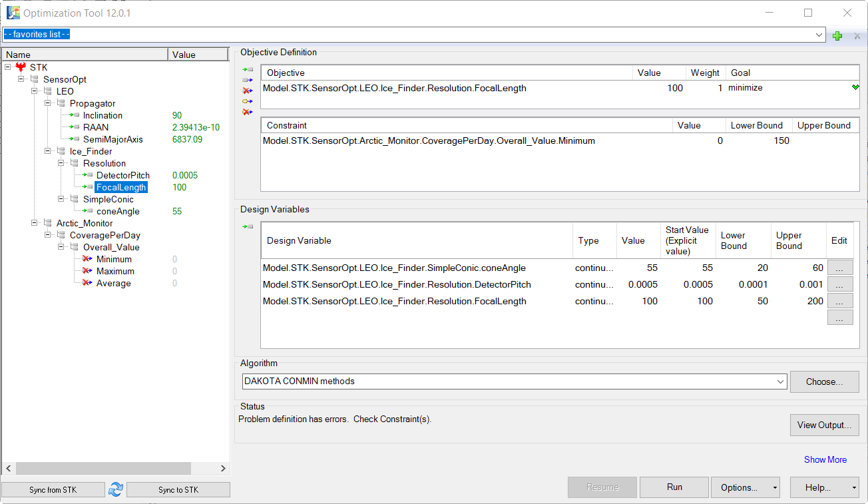Screen dimensions: 868x504
Task: Click the green plus add-favorite icon
Action: tap(837, 35)
